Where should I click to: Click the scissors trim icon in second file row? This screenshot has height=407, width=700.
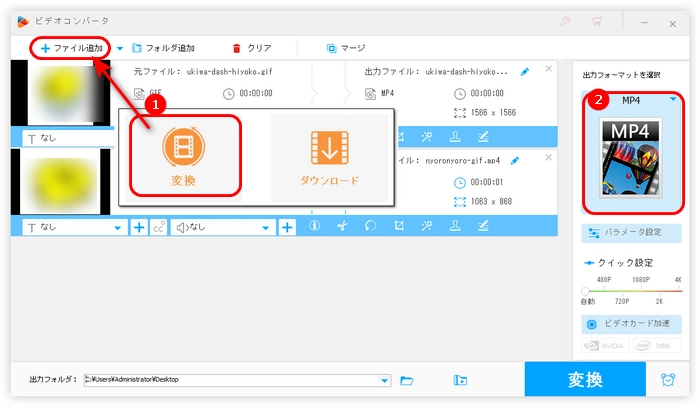tap(341, 227)
